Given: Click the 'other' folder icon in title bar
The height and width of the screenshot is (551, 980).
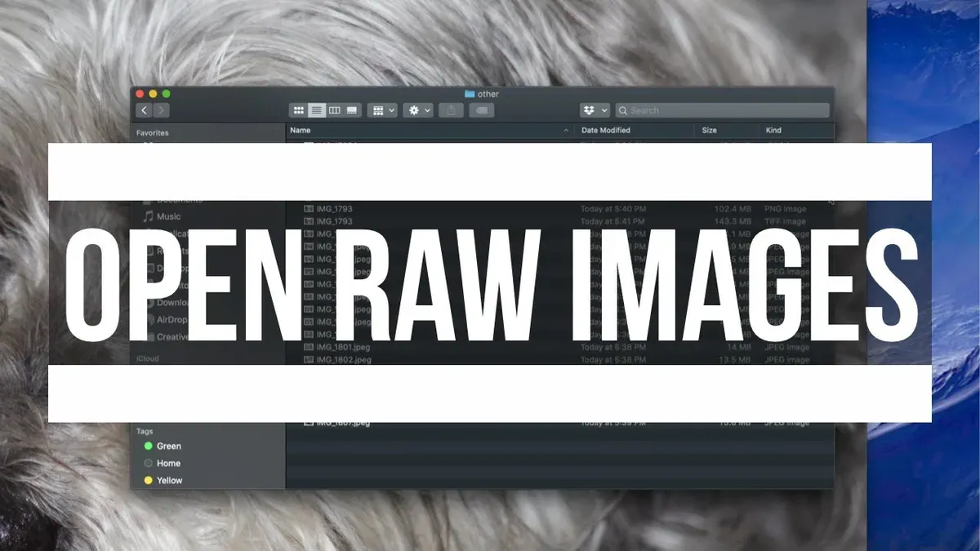Looking at the screenshot, I should coord(470,94).
